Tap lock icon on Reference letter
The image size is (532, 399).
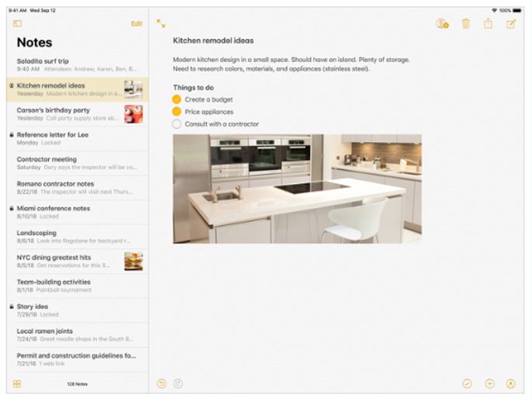[x=12, y=134]
